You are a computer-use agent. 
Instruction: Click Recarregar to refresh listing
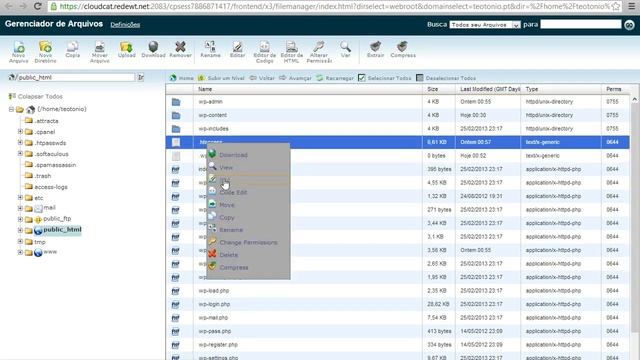[335, 78]
